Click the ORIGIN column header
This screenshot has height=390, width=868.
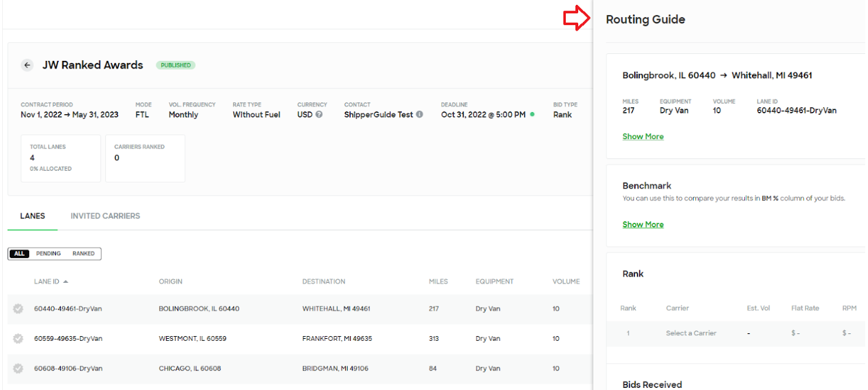point(170,282)
